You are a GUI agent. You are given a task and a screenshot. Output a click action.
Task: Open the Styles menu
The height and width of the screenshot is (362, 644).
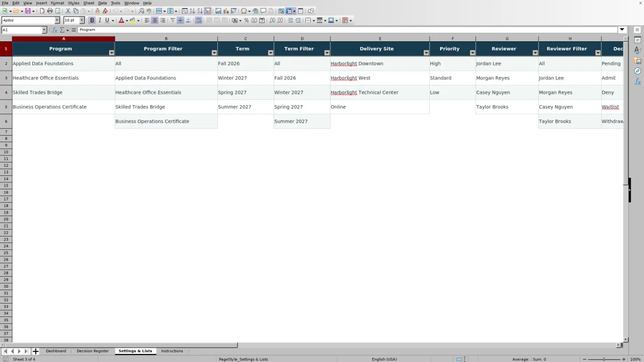click(x=74, y=3)
